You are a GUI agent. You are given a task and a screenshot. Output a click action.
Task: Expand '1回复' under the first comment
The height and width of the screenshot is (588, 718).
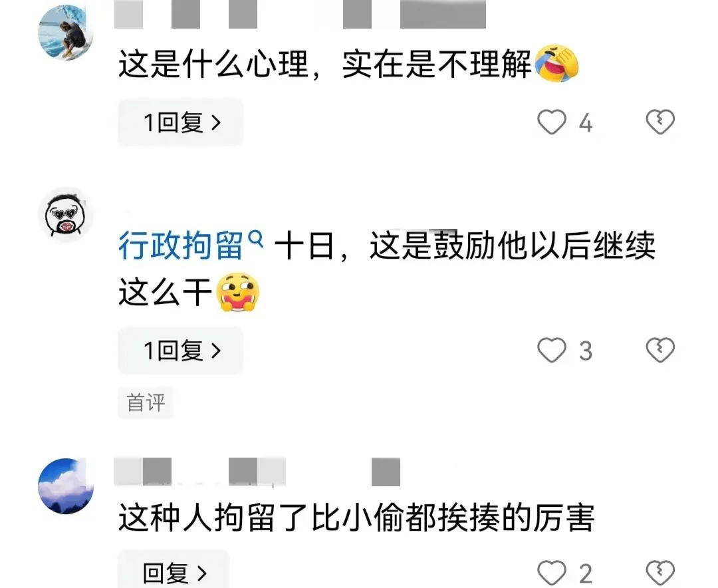181,122
